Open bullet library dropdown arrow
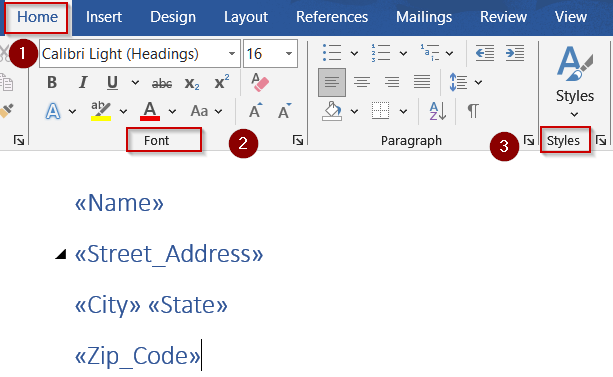The image size is (613, 377). (354, 53)
